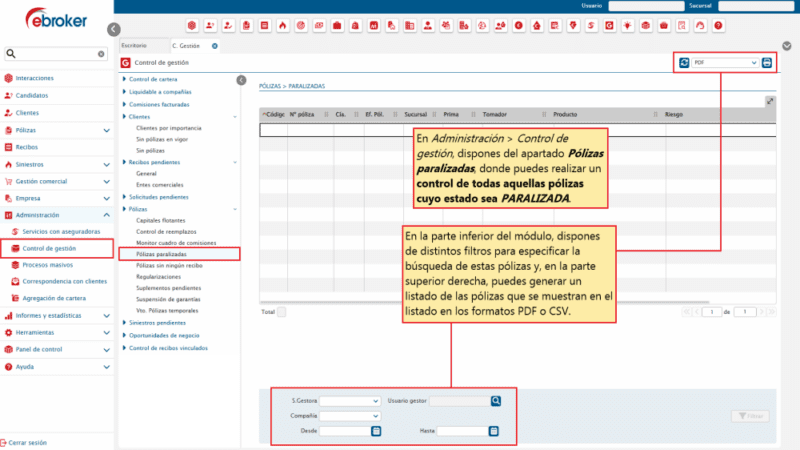Open the Compañía dropdown

tap(350, 415)
